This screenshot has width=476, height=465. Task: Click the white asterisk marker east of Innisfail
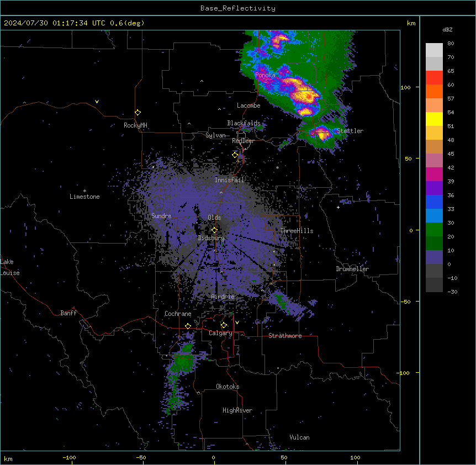point(277,167)
